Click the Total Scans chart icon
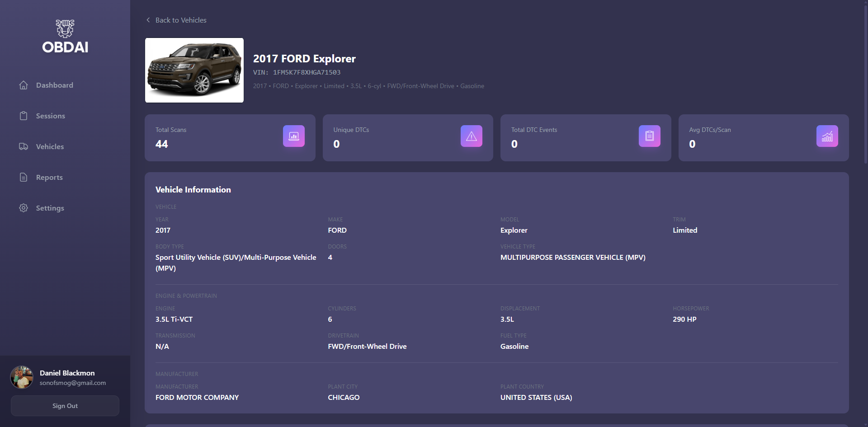This screenshot has width=868, height=427. (x=294, y=136)
